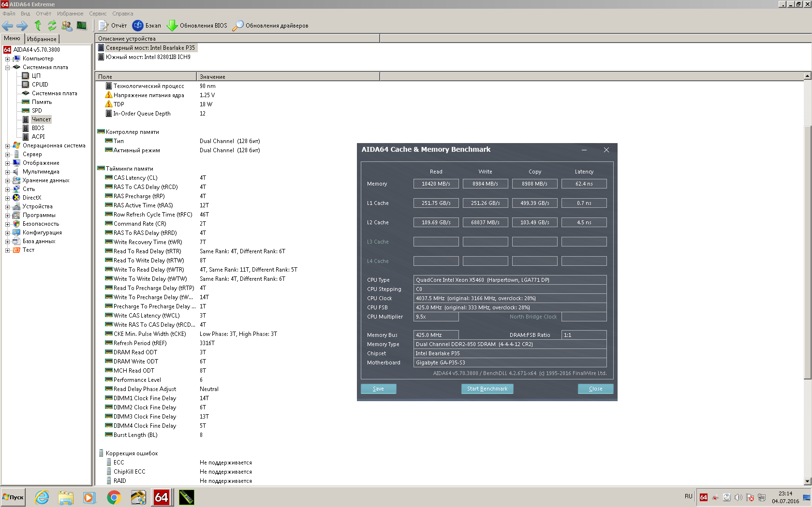The image size is (812, 507).
Task: Expand the Тест tree node
Action: (x=7, y=250)
